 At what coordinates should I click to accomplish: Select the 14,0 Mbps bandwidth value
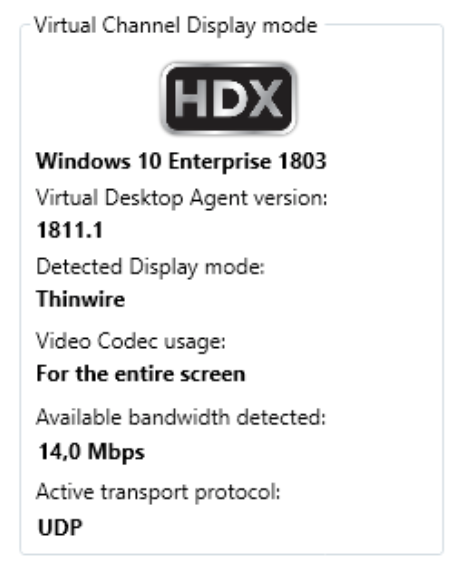pos(92,452)
